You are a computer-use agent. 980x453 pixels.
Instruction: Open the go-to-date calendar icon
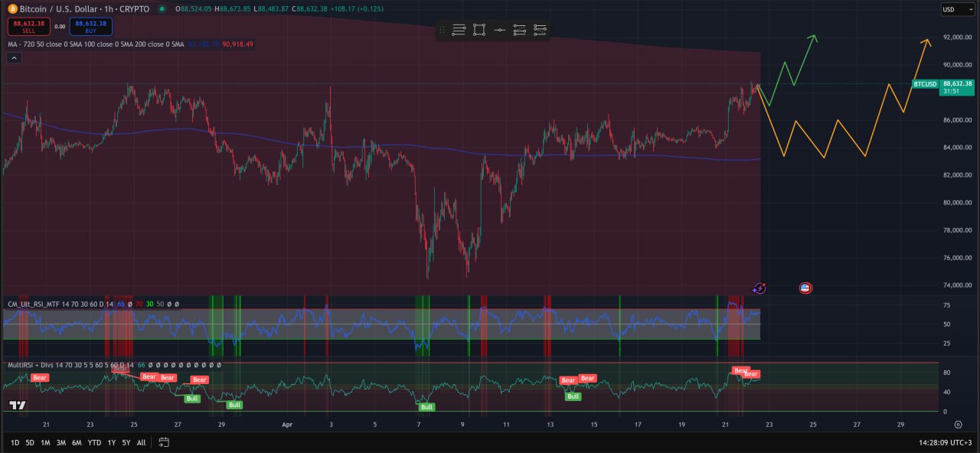(164, 442)
